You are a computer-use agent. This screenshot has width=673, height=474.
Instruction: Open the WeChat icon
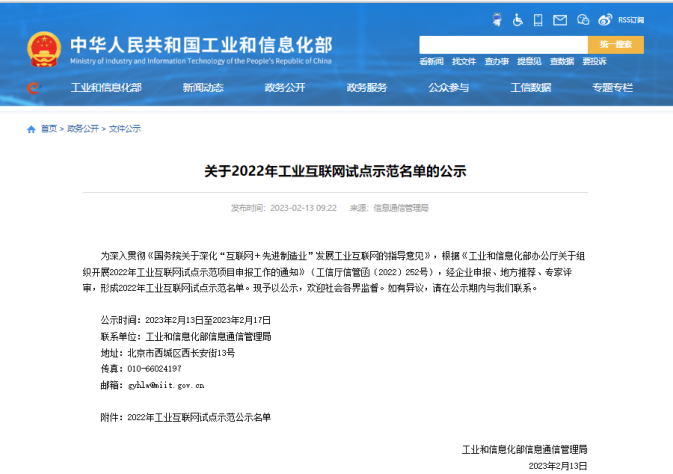(x=585, y=19)
